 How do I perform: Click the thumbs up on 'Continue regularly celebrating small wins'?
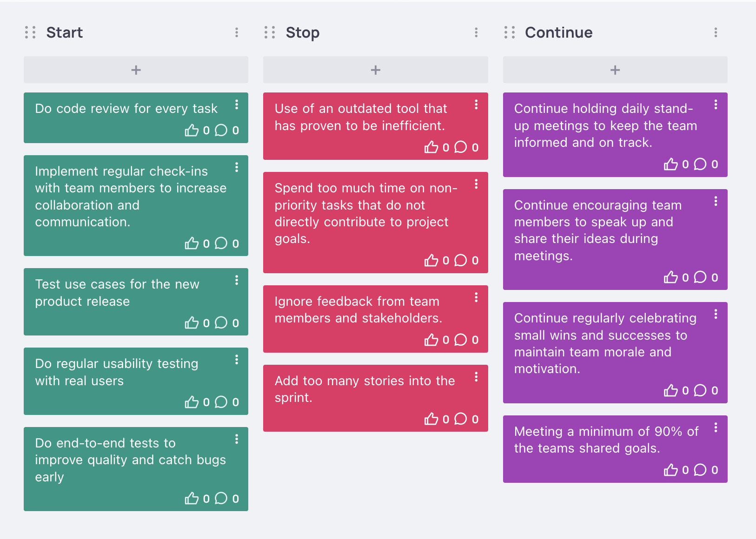(671, 391)
